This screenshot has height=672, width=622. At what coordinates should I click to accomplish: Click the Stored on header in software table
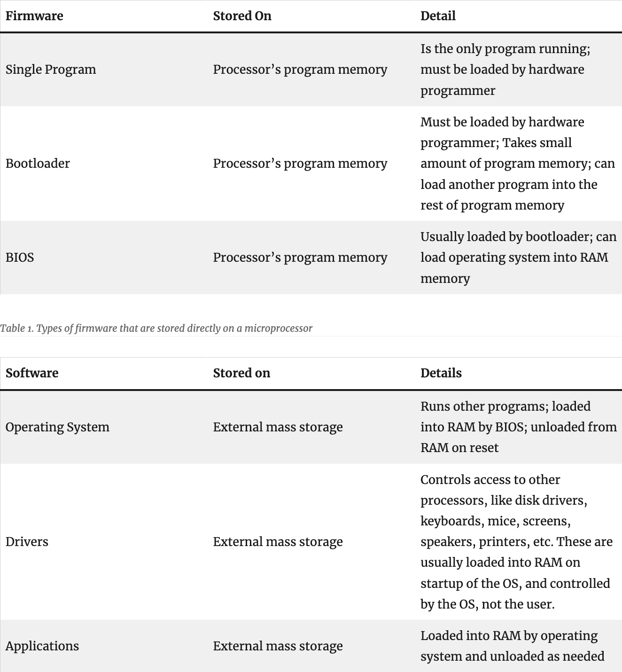click(x=241, y=373)
